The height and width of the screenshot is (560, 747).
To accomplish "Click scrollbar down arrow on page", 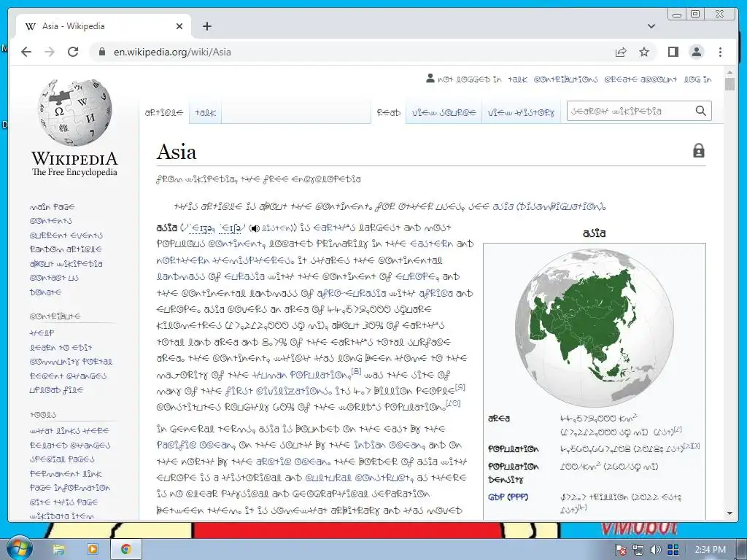I will (729, 513).
